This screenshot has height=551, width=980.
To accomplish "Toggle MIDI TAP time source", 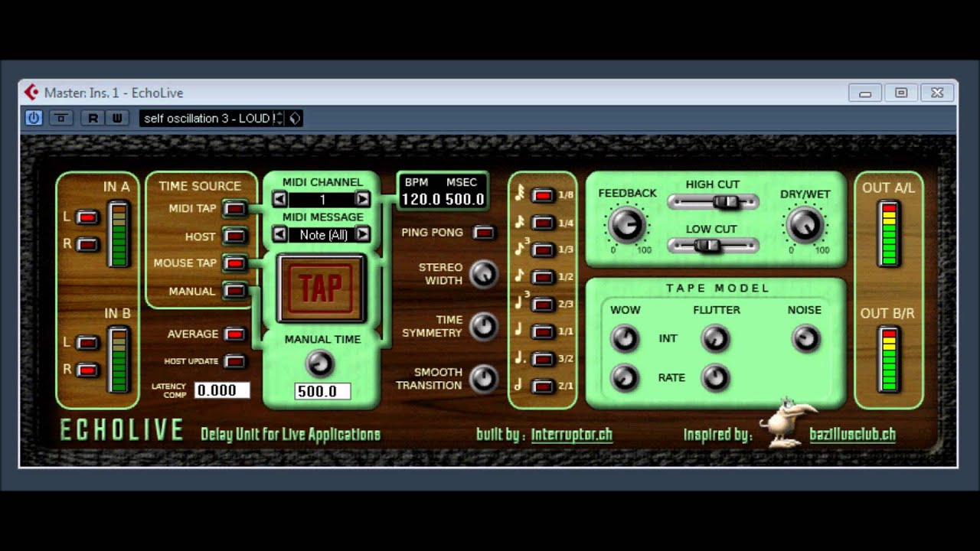I will (234, 208).
